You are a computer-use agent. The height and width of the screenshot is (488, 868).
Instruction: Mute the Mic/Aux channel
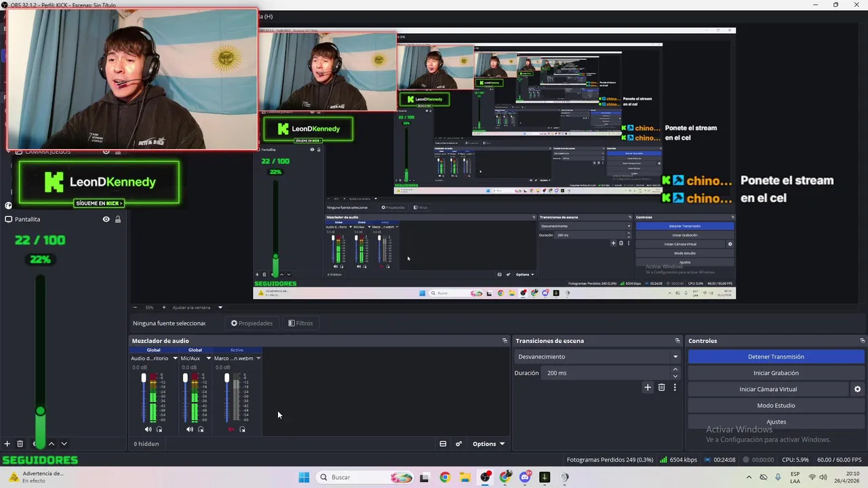click(x=190, y=429)
